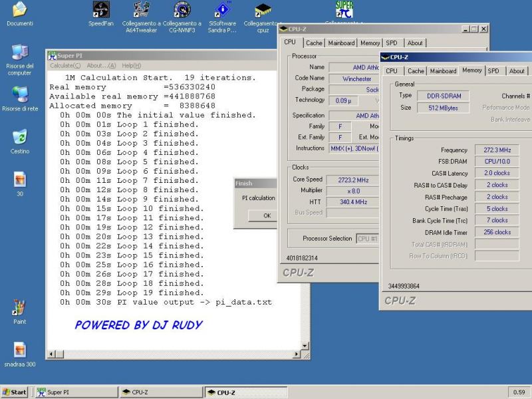Click the back CPU-Z window title icon
This screenshot has width=532, height=399.
[283, 29]
